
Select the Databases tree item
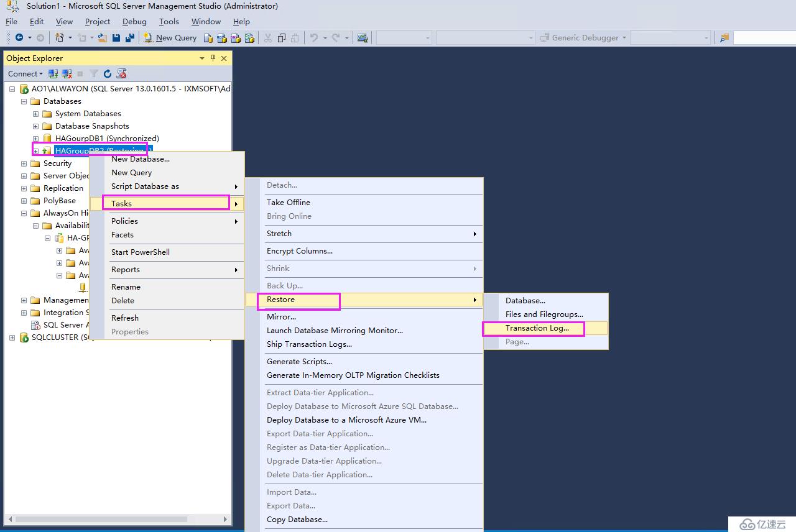tap(62, 101)
